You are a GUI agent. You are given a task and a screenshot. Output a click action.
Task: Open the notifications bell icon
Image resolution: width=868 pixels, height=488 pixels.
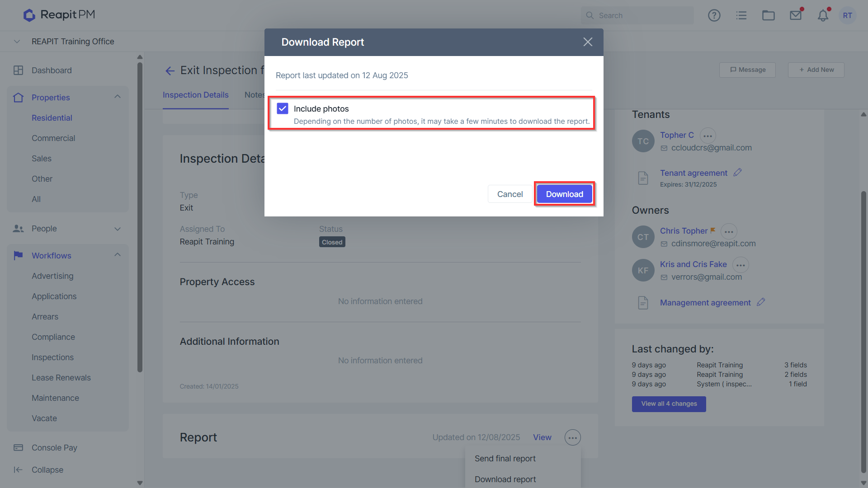pyautogui.click(x=823, y=15)
